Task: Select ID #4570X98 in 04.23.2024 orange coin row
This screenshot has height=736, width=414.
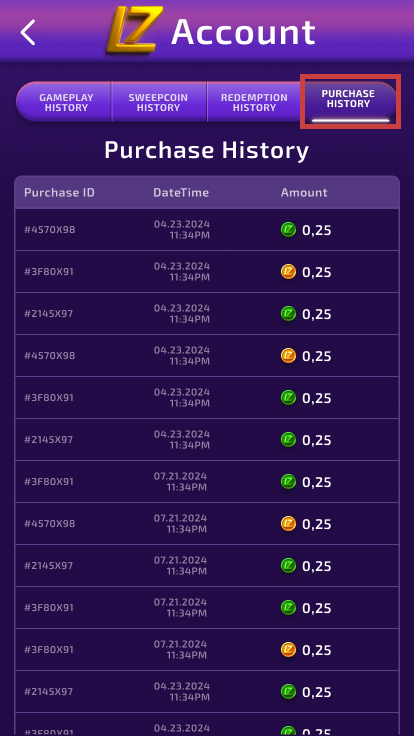Action: coord(50,356)
